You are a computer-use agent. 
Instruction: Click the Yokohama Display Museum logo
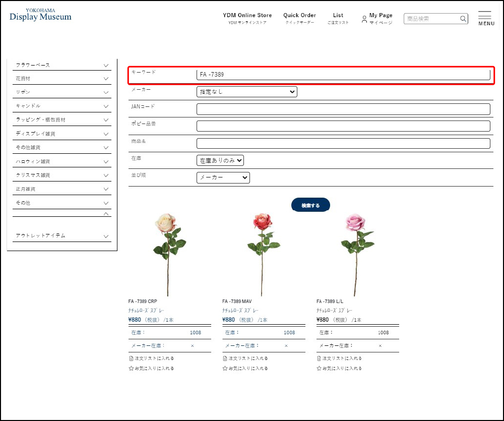pyautogui.click(x=40, y=15)
